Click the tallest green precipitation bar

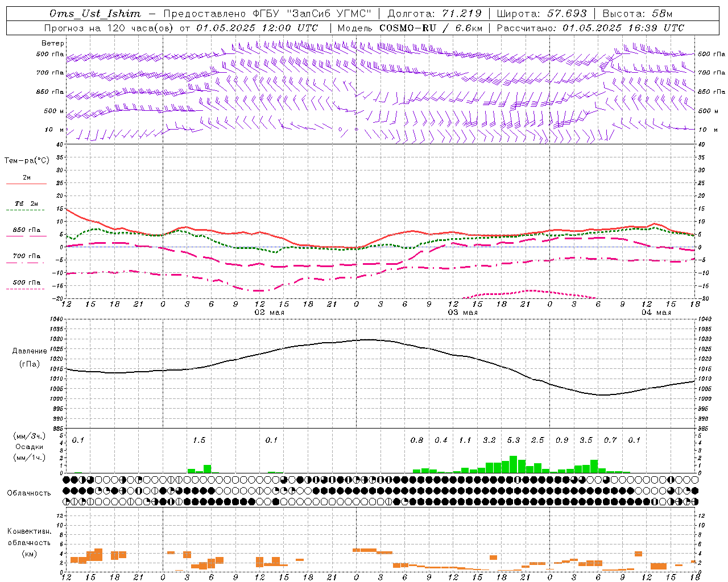pyautogui.click(x=514, y=464)
